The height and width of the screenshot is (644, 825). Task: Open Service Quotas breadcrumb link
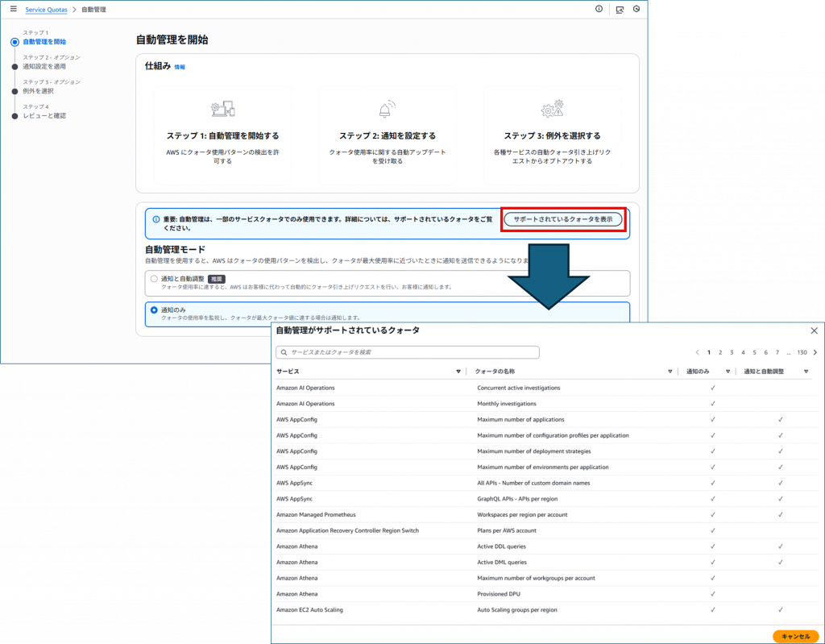tap(46, 10)
